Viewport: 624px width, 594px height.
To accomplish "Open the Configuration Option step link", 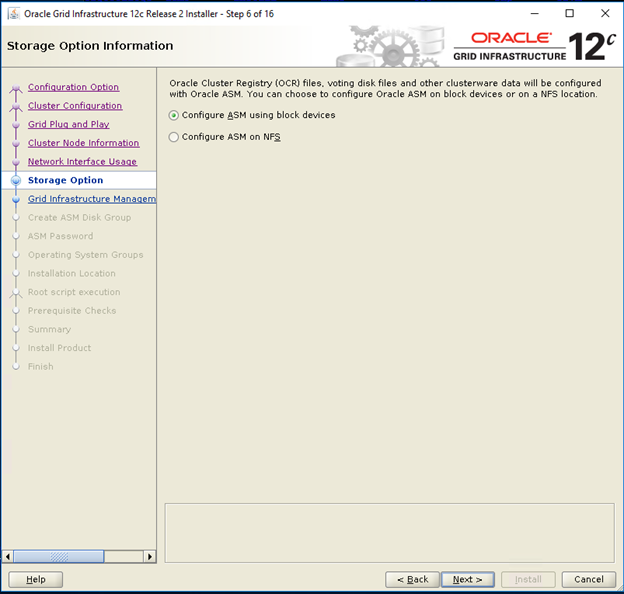I will [x=73, y=87].
